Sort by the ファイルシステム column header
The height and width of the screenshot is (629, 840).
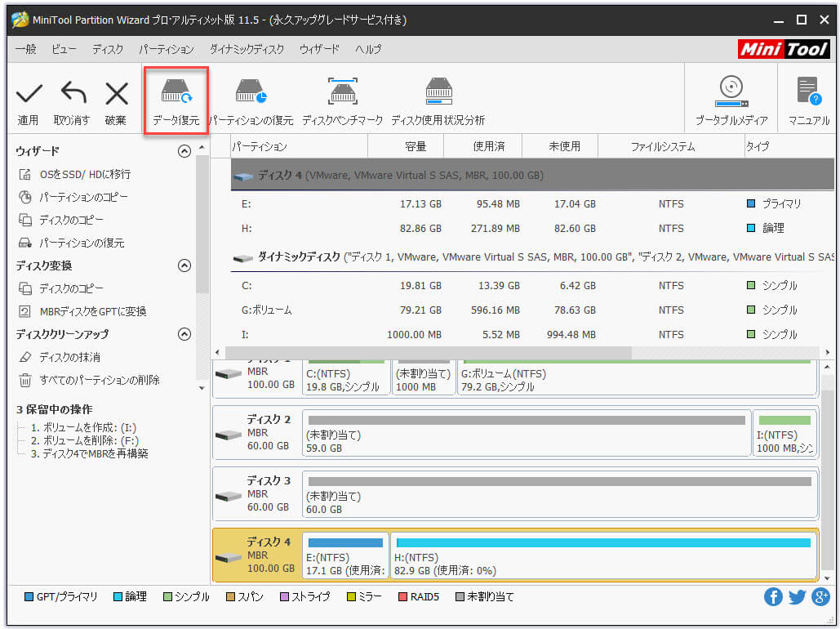[671, 146]
